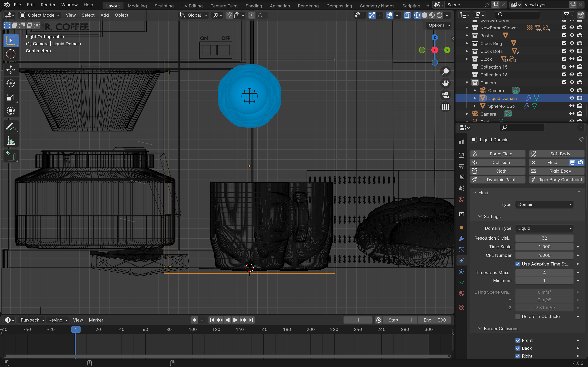Click the pan view hand icon
The image size is (588, 367).
pos(446,83)
